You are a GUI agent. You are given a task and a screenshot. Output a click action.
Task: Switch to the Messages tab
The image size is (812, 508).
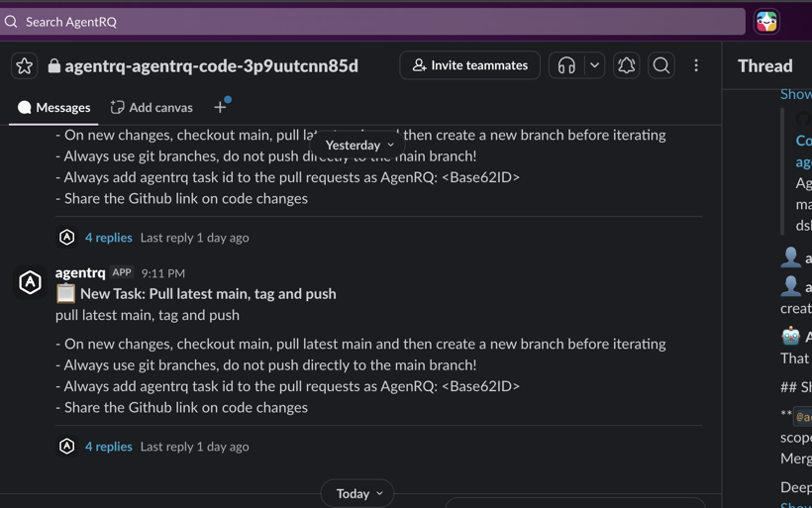tap(53, 107)
